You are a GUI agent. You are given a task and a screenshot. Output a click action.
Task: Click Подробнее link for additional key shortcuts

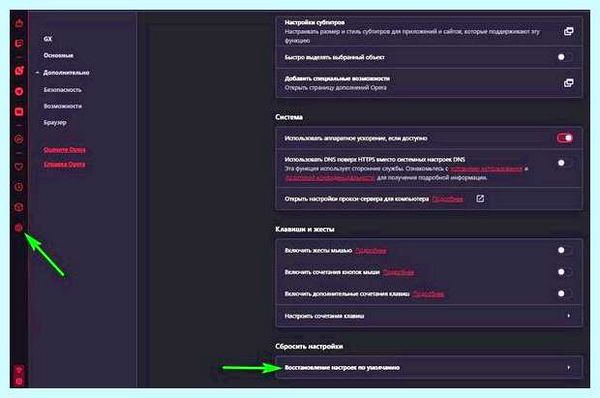pos(428,294)
